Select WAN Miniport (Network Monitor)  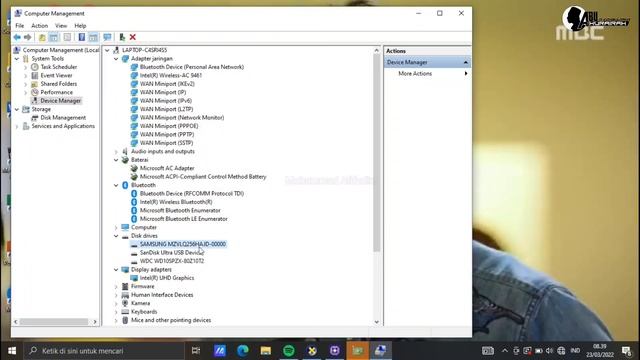[x=182, y=118]
